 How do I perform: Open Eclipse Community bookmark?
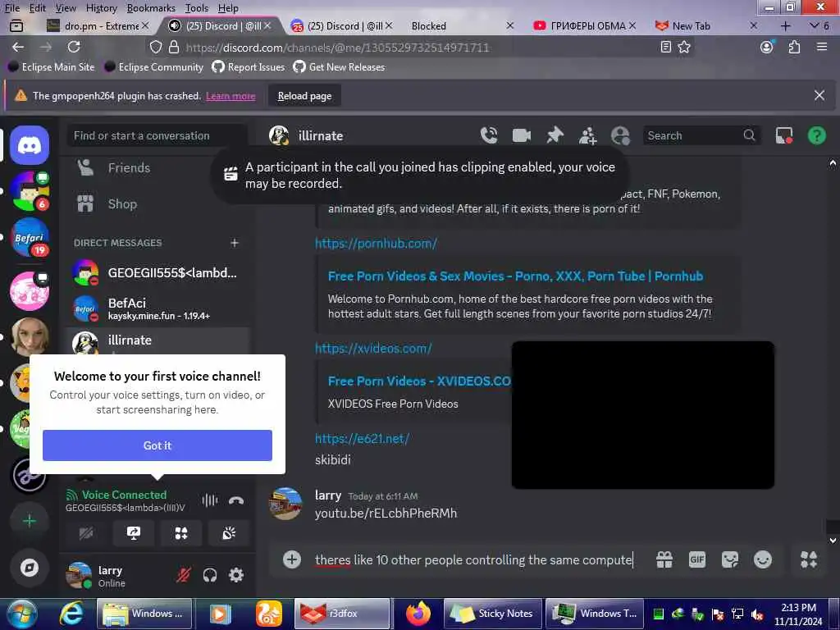point(153,67)
